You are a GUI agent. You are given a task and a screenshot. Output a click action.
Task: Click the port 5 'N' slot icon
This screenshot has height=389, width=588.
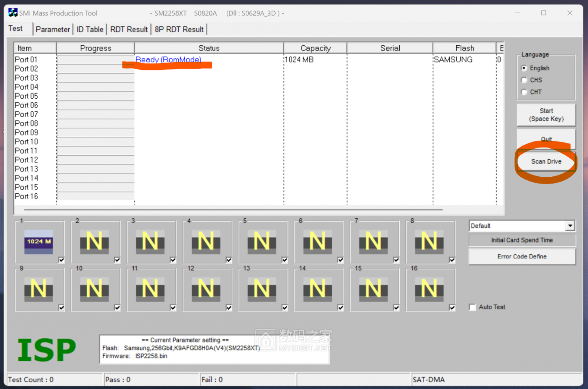(261, 242)
